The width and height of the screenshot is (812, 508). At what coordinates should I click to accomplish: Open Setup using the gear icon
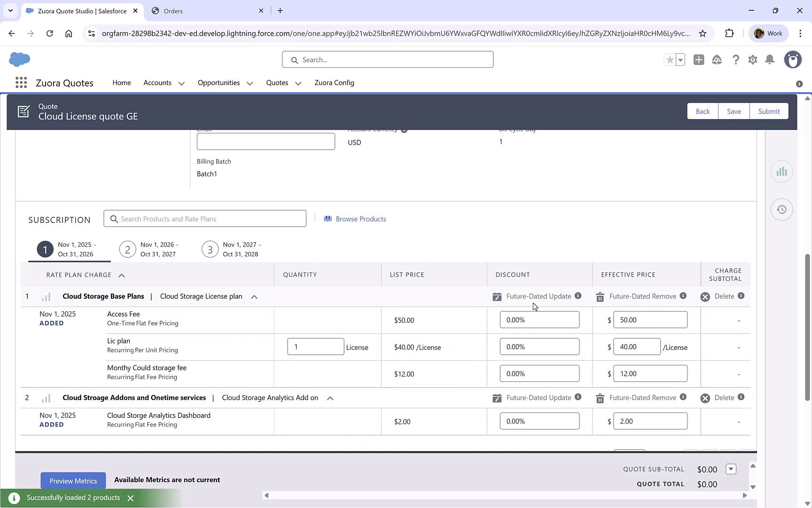click(x=752, y=60)
